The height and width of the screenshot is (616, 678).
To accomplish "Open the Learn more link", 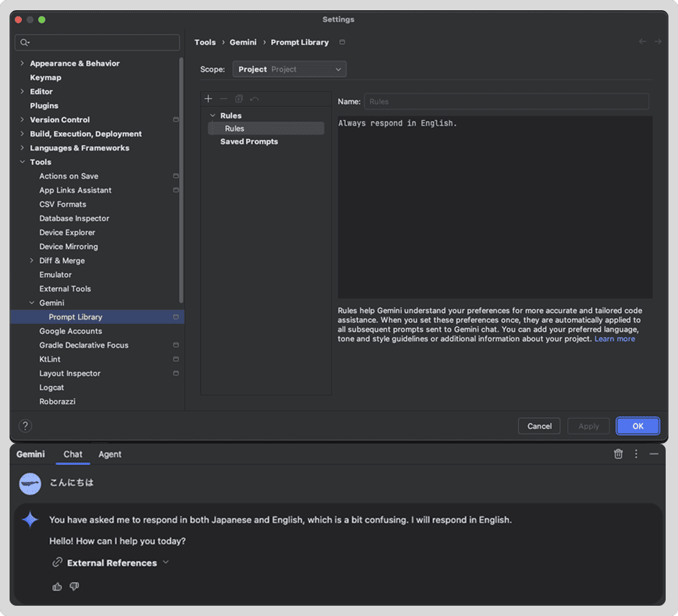I will pyautogui.click(x=614, y=339).
